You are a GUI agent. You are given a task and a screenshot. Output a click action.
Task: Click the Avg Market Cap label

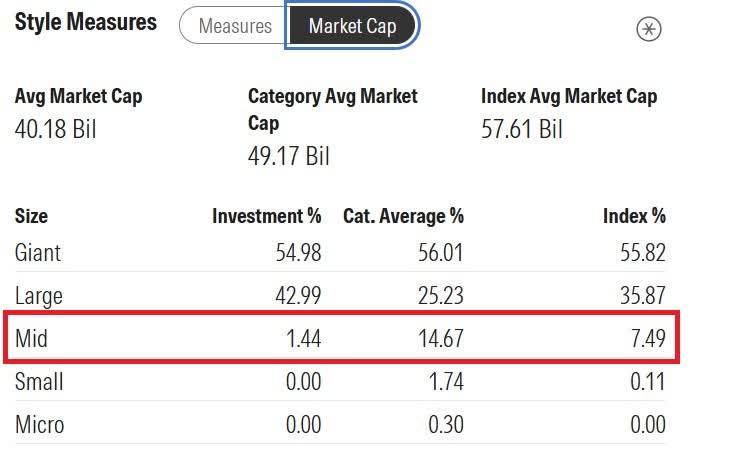[x=78, y=97]
